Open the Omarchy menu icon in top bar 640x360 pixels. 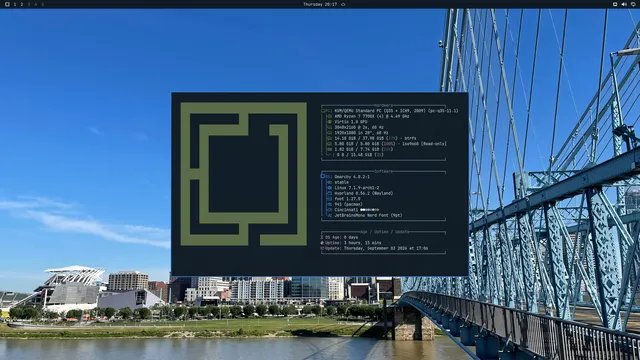pos(7,4)
